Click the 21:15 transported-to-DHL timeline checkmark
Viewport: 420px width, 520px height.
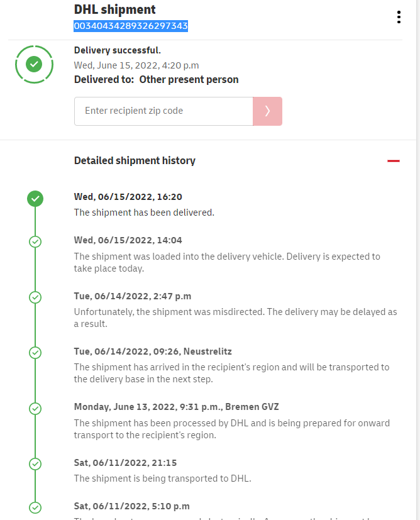tap(35, 464)
